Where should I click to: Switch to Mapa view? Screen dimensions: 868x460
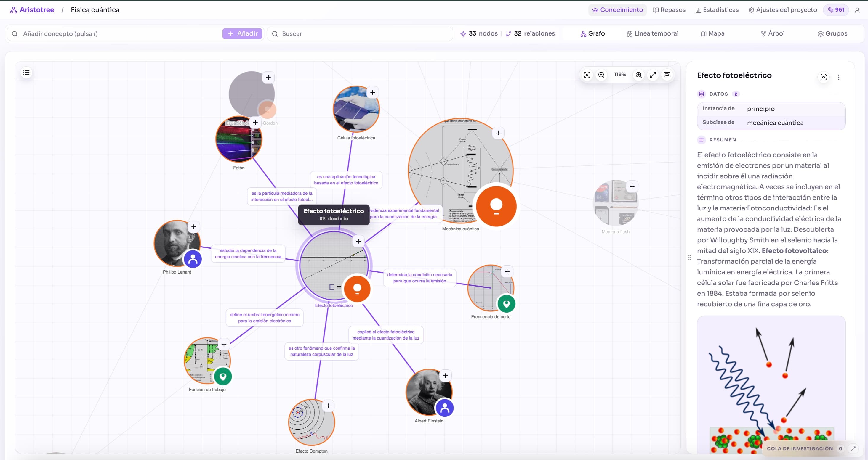(712, 34)
